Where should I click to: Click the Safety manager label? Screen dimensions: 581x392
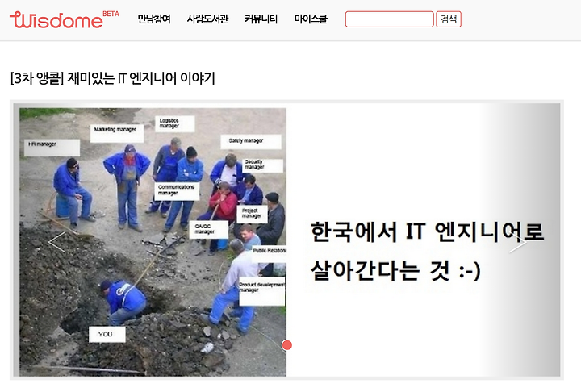click(x=251, y=142)
